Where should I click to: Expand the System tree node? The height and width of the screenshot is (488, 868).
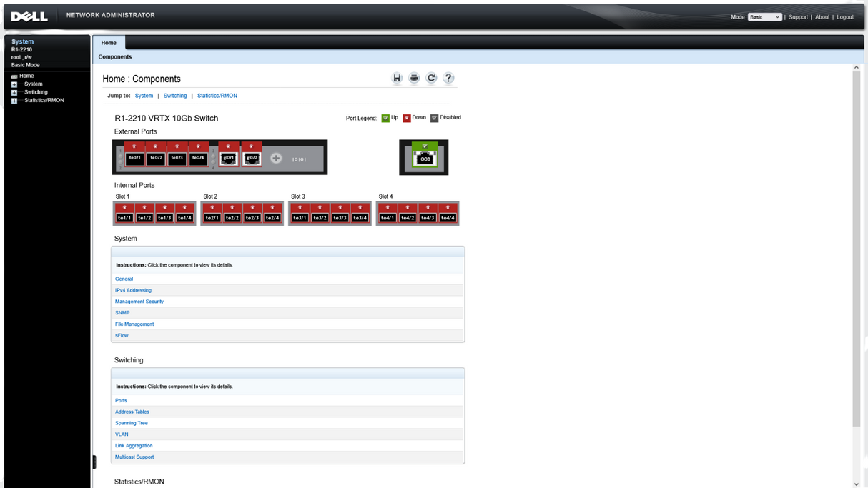(14, 84)
